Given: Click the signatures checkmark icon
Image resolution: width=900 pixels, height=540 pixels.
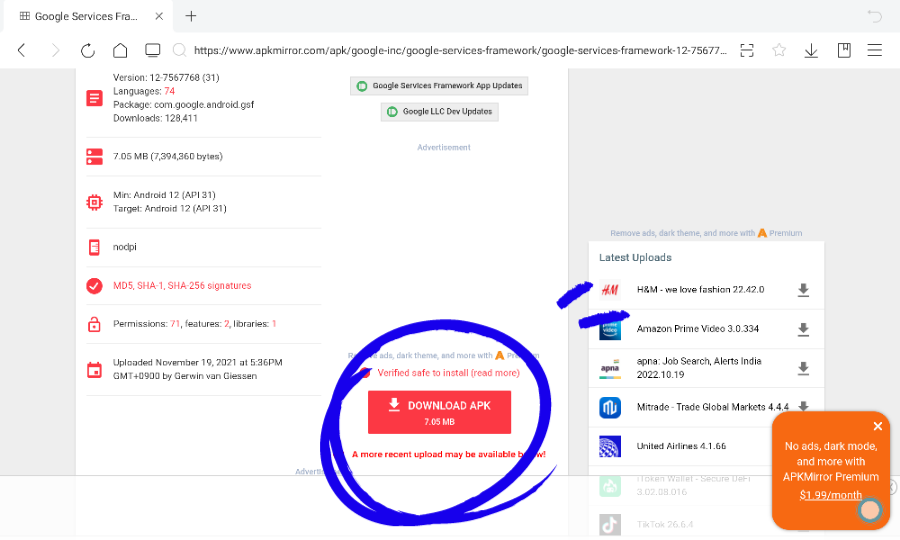Looking at the screenshot, I should [x=94, y=286].
